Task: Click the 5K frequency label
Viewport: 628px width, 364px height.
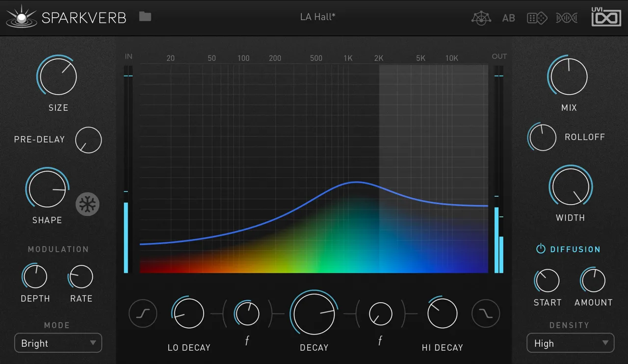Action: coord(420,58)
